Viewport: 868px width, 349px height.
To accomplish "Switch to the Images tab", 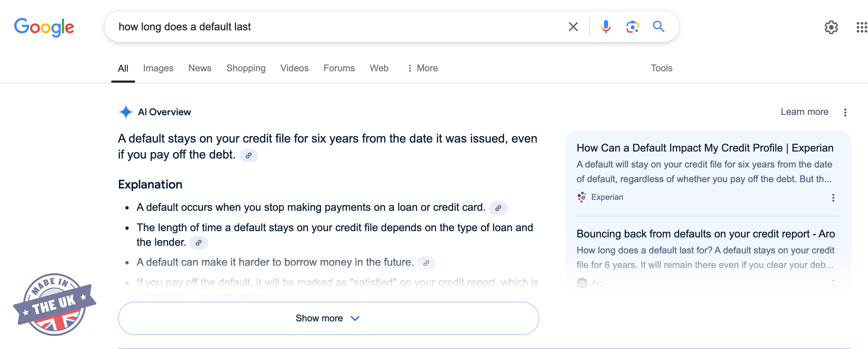I will click(x=158, y=68).
